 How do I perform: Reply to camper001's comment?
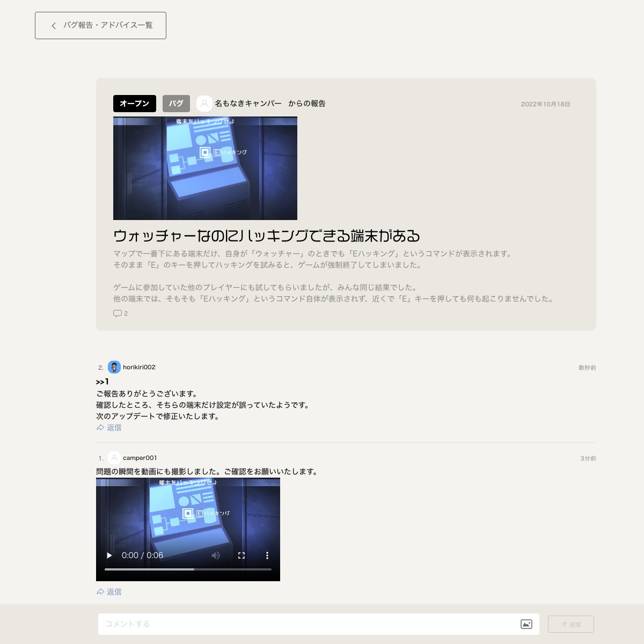(x=109, y=592)
